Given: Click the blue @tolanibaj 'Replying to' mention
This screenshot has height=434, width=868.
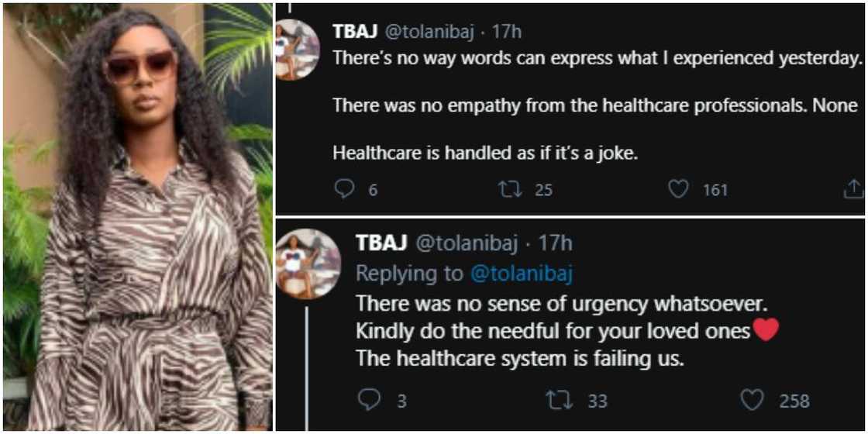Looking at the screenshot, I should [x=521, y=273].
